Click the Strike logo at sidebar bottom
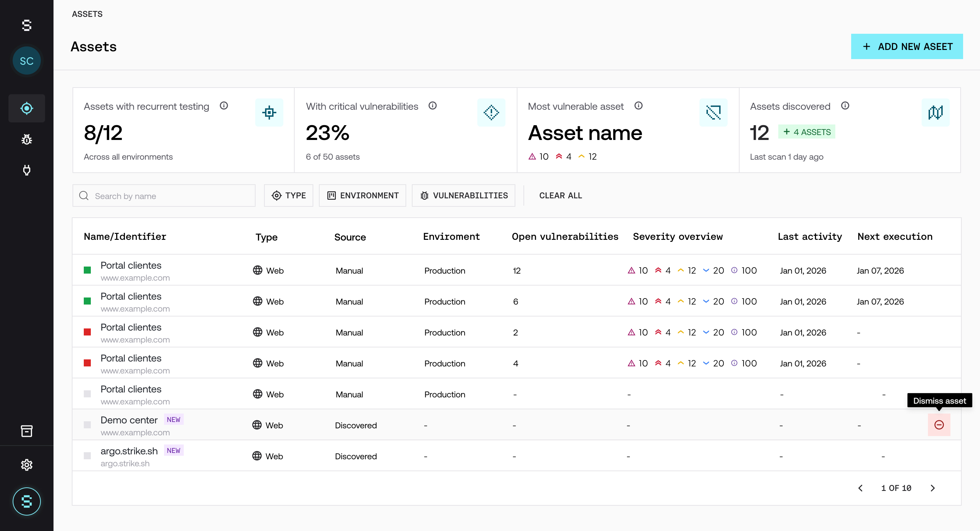980x531 pixels. pyautogui.click(x=27, y=501)
